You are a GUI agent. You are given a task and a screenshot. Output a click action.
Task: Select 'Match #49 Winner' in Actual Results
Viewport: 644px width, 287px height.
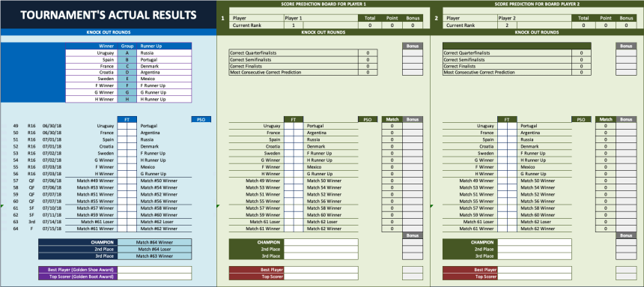pos(95,181)
